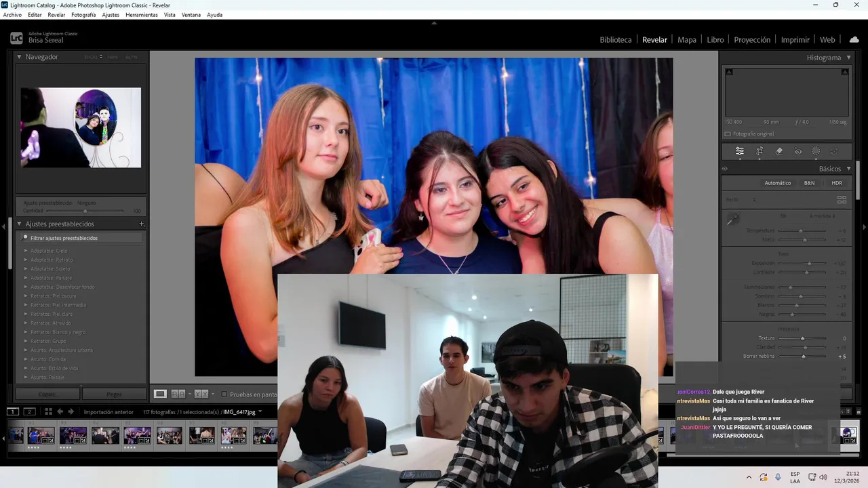
Task: Open the Fotografía menu
Action: click(83, 14)
